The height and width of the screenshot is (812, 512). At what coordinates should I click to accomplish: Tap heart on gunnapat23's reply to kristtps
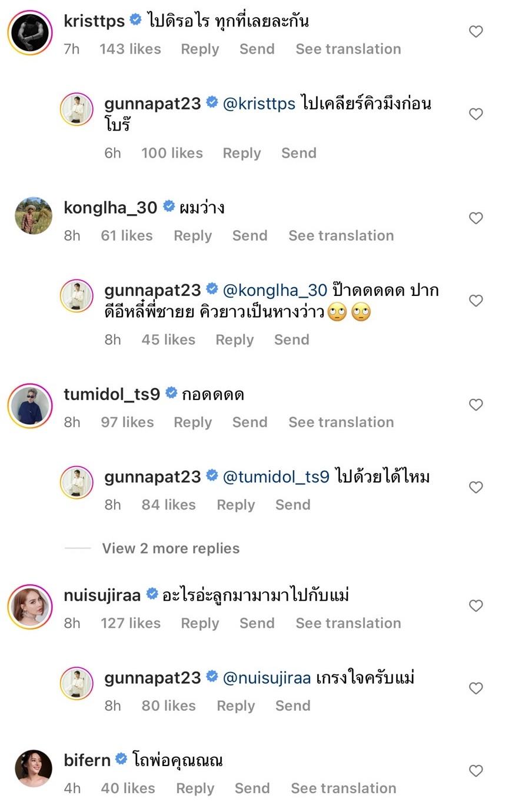tap(476, 114)
